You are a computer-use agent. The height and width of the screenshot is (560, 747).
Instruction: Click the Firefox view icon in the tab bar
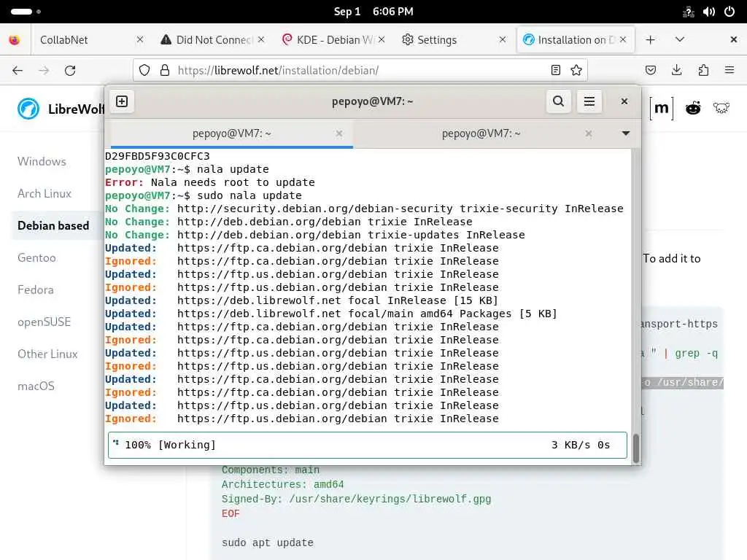coord(15,39)
